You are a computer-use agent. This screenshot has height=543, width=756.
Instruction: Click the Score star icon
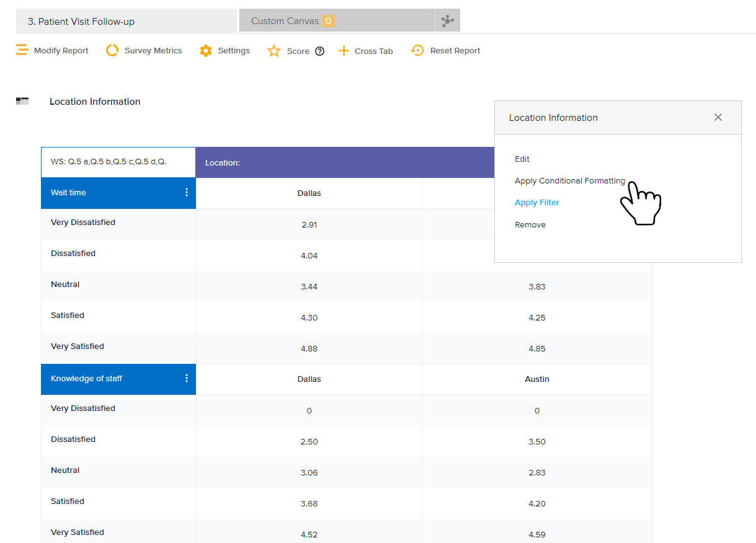coord(274,51)
